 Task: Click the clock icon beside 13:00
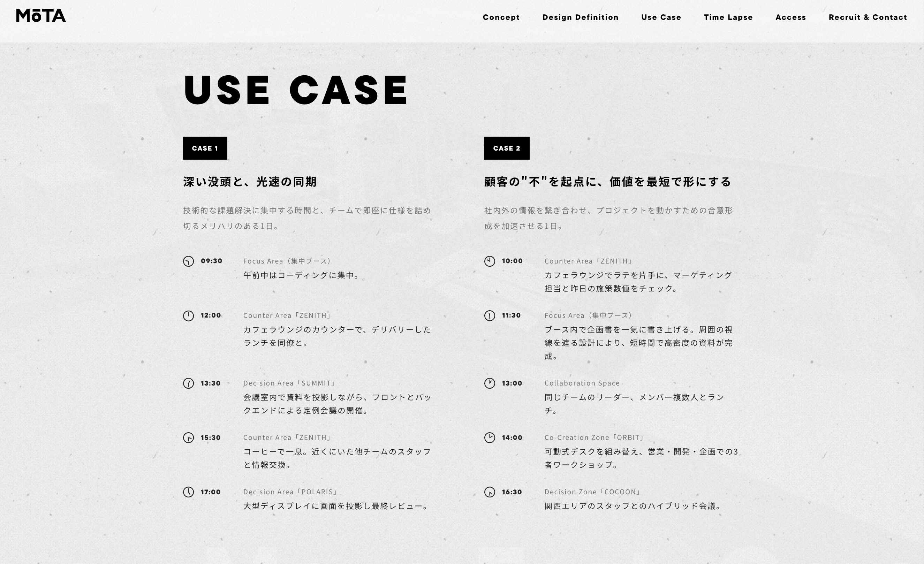490,383
